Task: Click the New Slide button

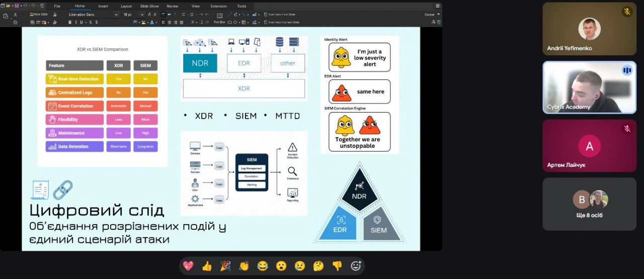Action: coord(39,15)
